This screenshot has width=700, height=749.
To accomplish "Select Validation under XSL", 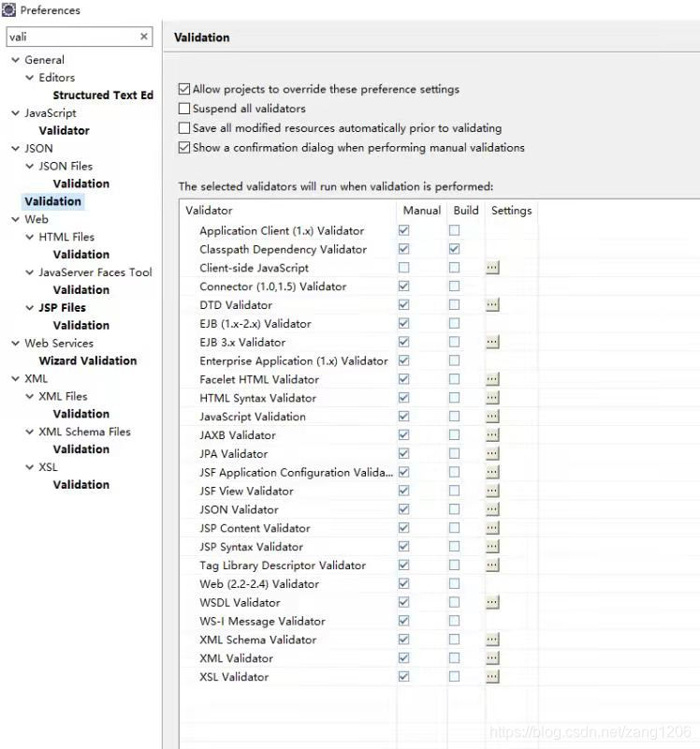I will click(x=81, y=484).
